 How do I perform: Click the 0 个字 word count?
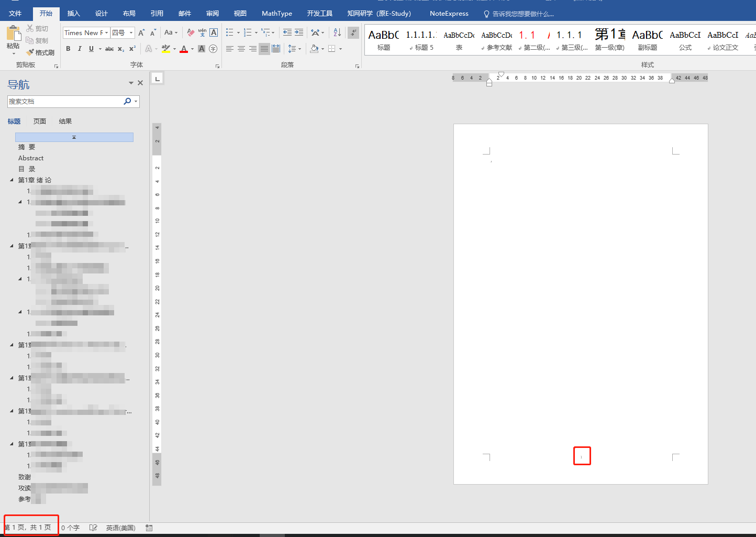(x=70, y=528)
